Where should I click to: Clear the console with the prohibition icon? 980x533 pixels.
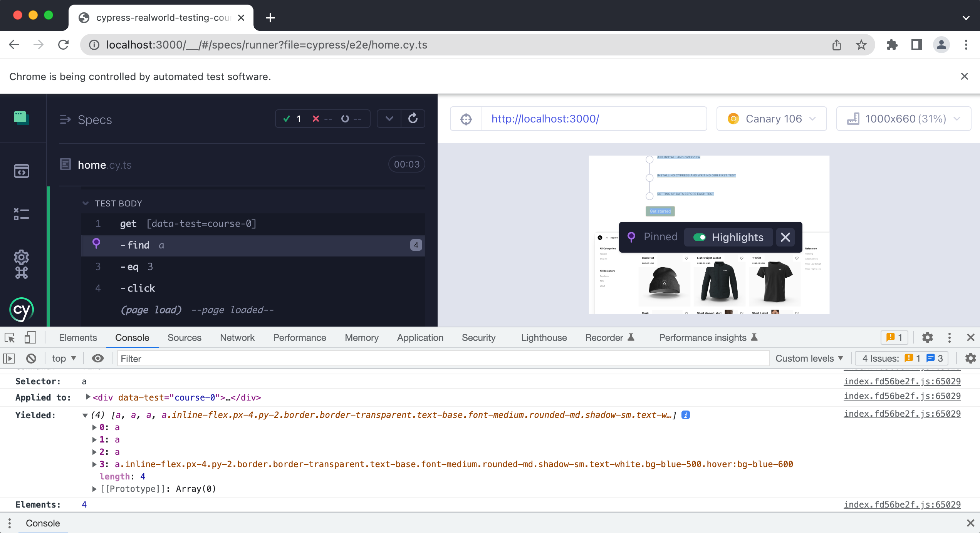point(31,358)
